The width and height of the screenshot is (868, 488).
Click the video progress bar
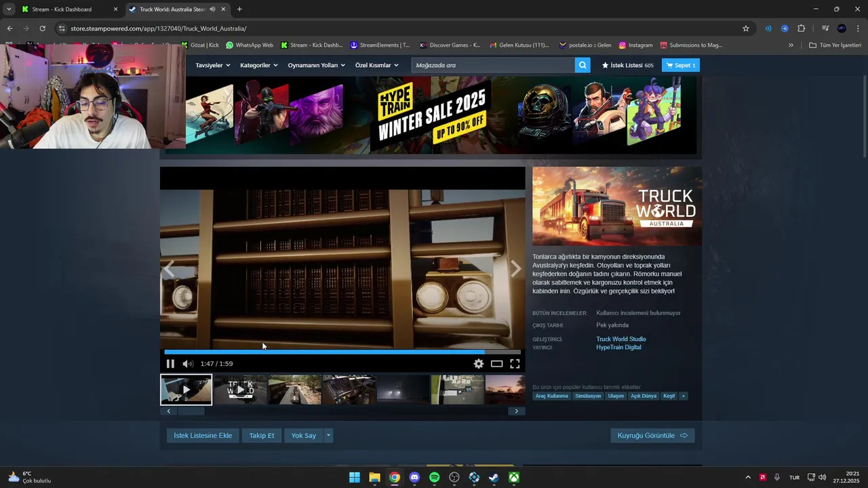point(342,352)
